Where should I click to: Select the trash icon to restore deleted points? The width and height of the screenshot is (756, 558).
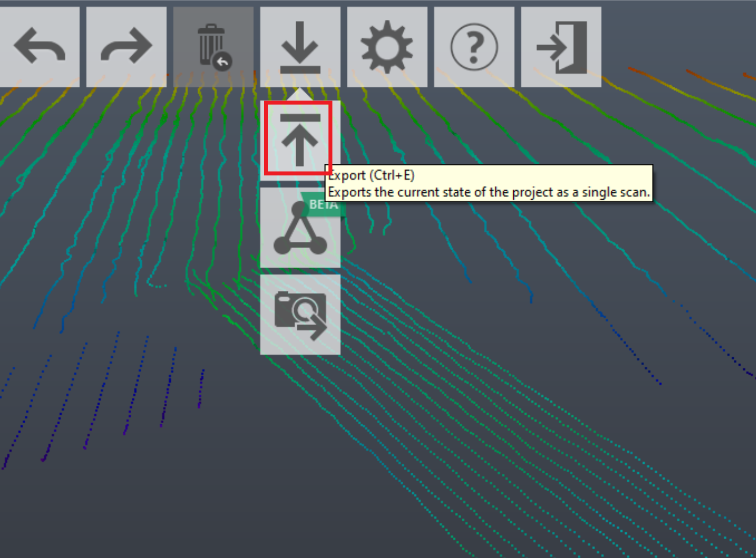pos(213,46)
